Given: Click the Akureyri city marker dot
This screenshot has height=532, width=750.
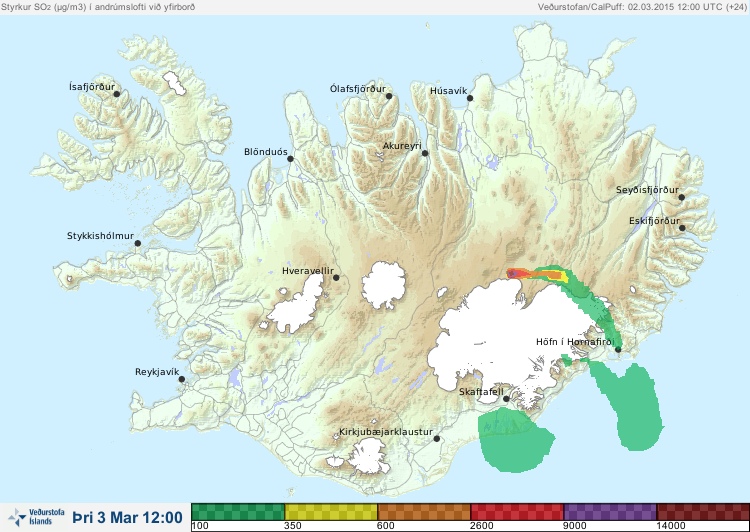Looking at the screenshot, I should [425, 153].
